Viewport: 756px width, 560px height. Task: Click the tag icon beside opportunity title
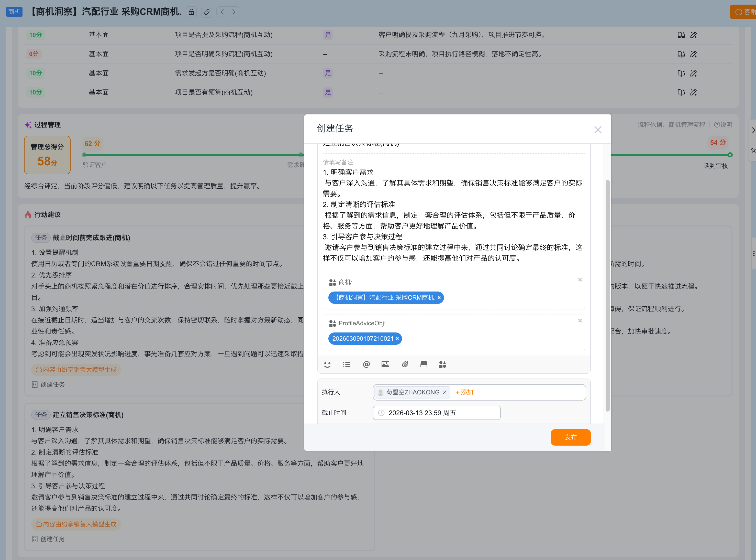click(206, 12)
